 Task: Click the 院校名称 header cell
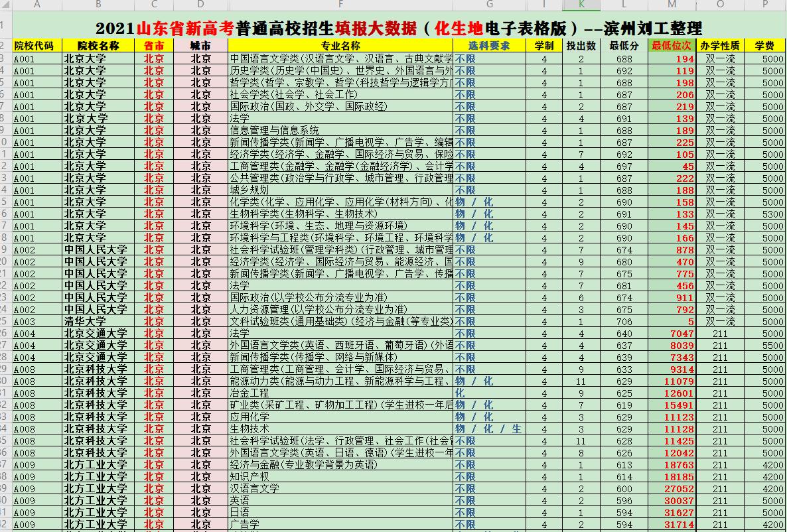(98, 45)
